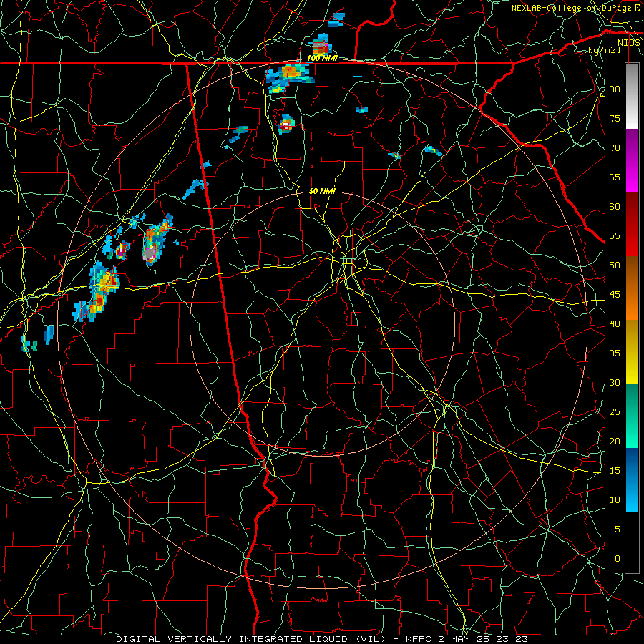The image size is (644, 644).
Task: Click the legend value 60
Action: 615,207
